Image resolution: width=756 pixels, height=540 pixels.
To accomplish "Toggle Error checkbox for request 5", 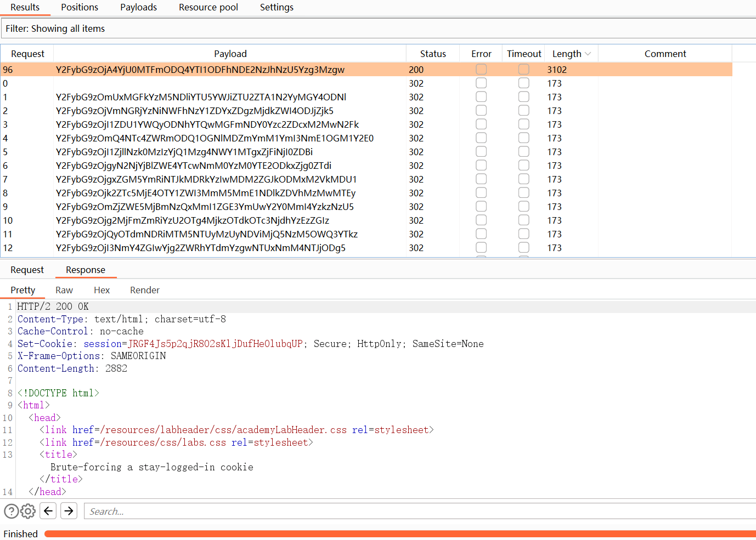I will click(x=481, y=152).
